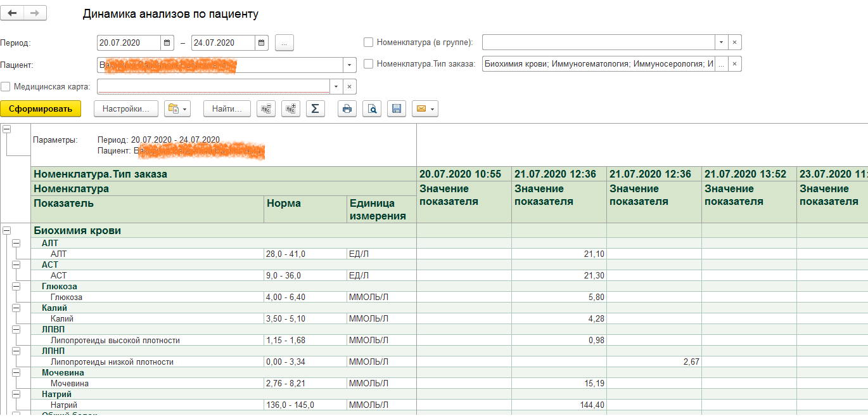
Task: Open print preview with magnifier icon
Action: (372, 109)
